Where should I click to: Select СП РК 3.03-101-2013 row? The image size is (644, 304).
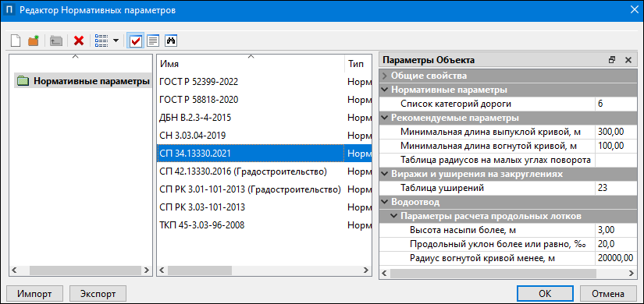[x=265, y=207]
